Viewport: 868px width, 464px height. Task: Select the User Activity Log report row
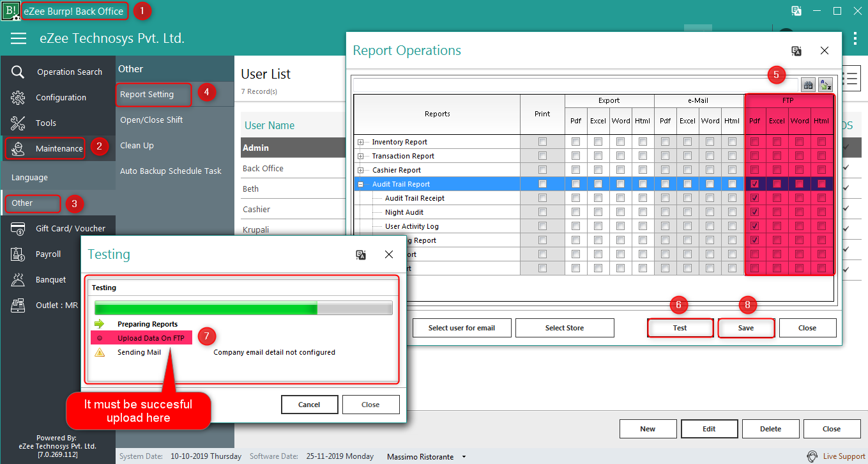pyautogui.click(x=437, y=226)
